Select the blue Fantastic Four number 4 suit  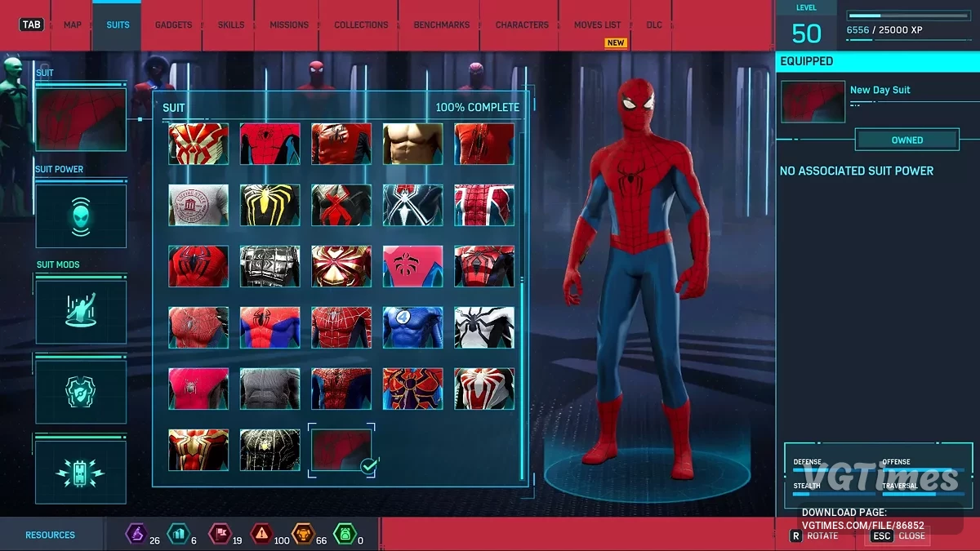(x=412, y=327)
